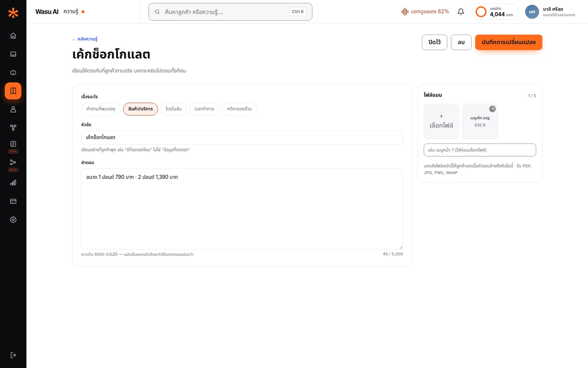
Task: Click the Wasu AI brand name
Action: tap(47, 12)
